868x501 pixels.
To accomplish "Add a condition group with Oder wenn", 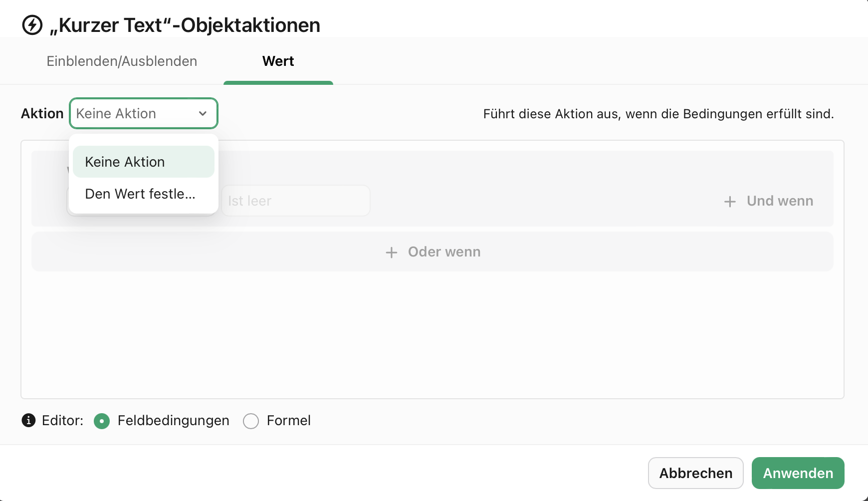I will pos(432,252).
